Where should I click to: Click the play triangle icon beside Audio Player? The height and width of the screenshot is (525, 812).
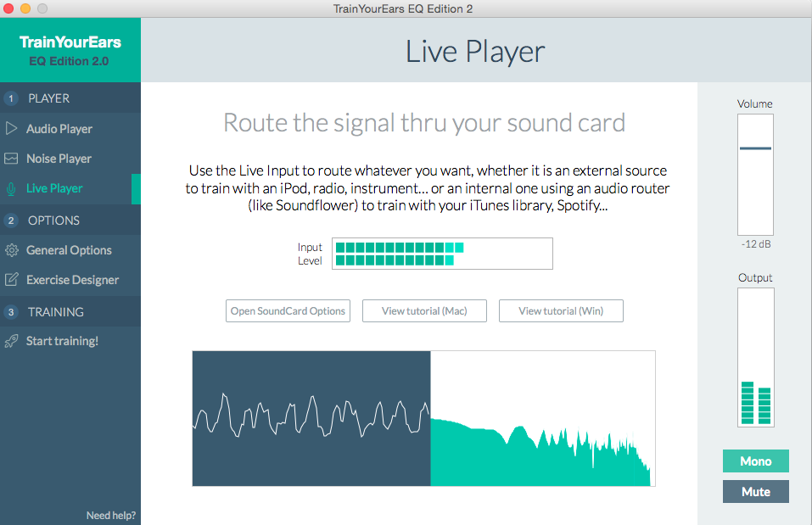click(11, 129)
